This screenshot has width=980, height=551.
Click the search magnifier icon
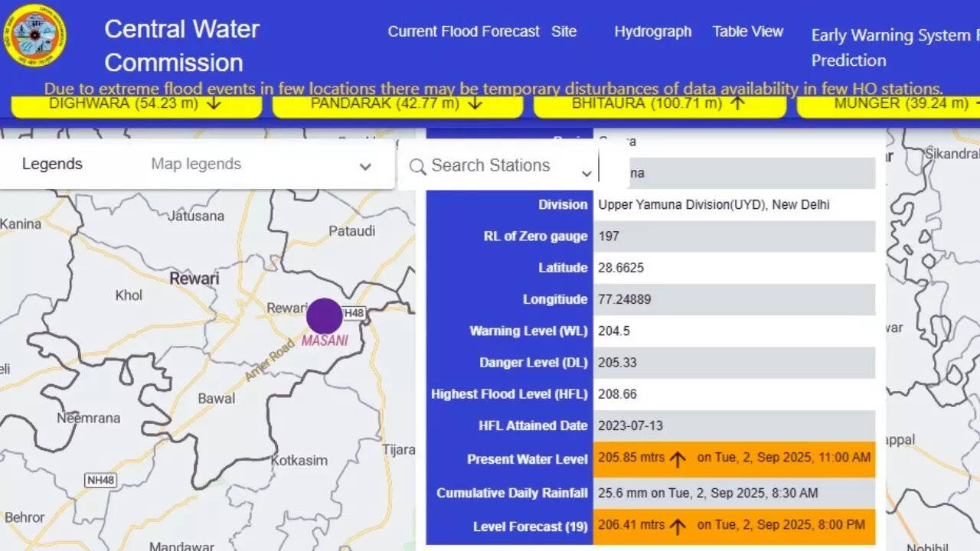(417, 166)
